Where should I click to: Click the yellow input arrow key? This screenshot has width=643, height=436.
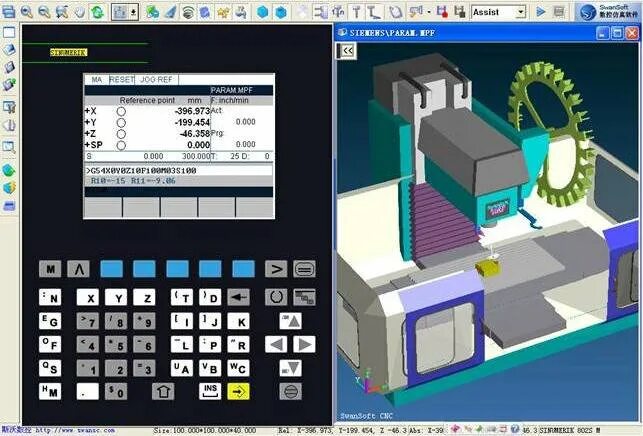pyautogui.click(x=239, y=392)
